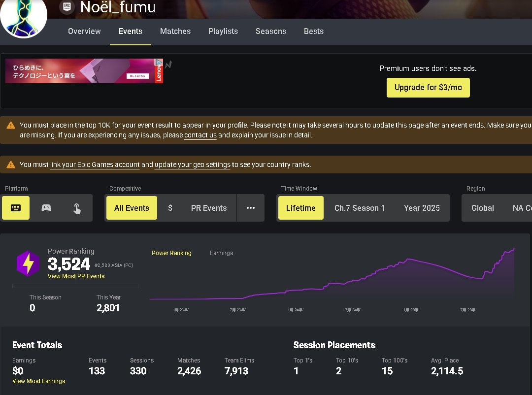Click the #2,580 ASIA (PC) rank text
The width and height of the screenshot is (532, 395).
(x=114, y=265)
